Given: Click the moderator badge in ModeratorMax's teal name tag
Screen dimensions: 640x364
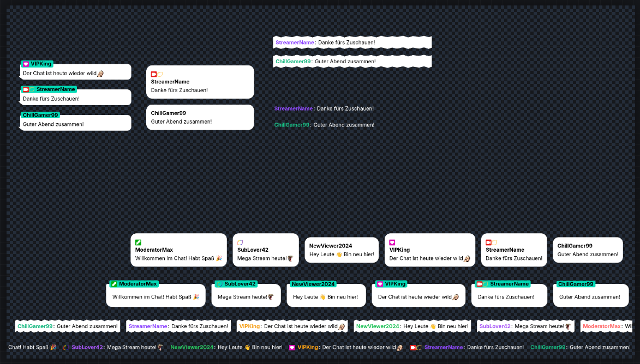Looking at the screenshot, I should pos(113,284).
